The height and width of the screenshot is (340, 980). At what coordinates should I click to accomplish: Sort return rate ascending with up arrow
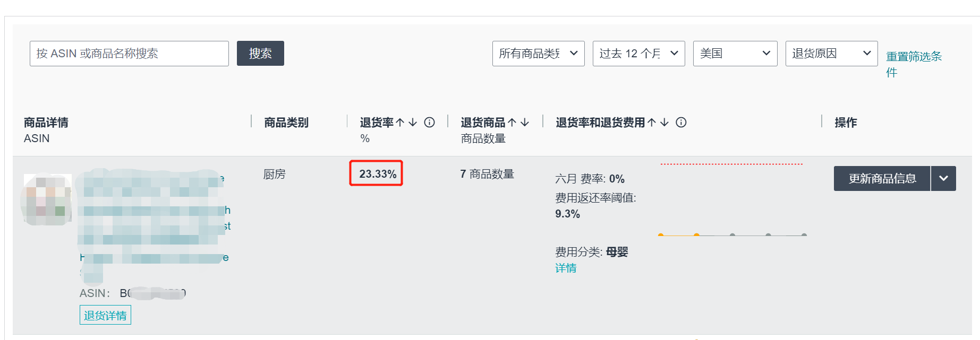[x=400, y=123]
